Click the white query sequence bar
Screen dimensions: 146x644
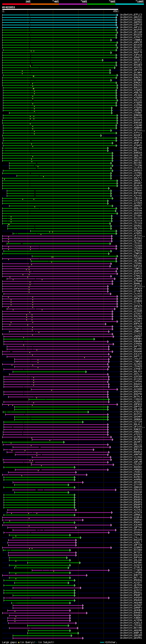(x=60, y=10)
